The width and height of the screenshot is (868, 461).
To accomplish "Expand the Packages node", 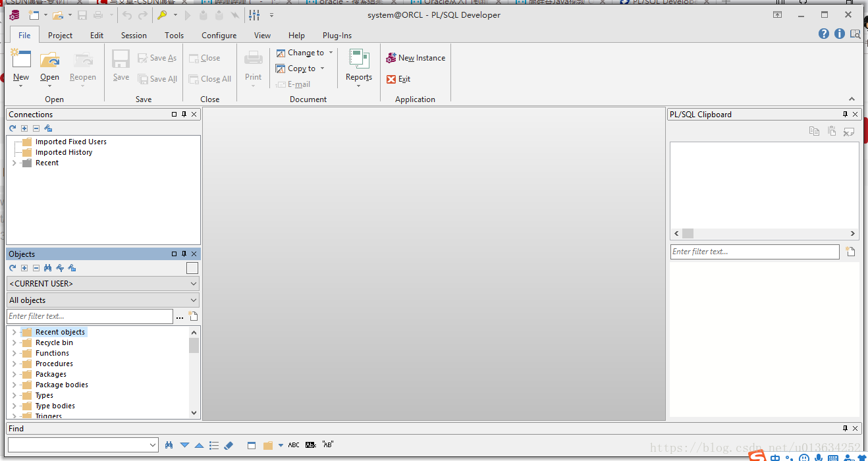I will [x=14, y=374].
